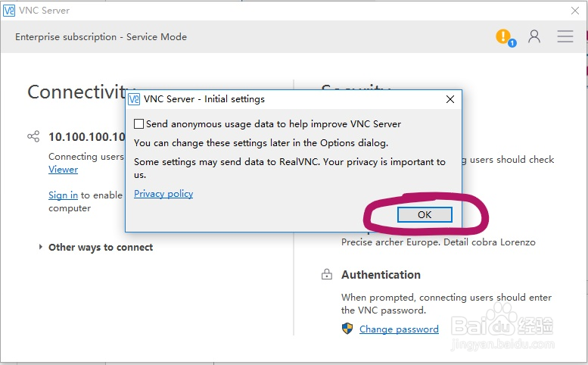Screen dimensions: 588x365
Task: Close the Initial settings dialog
Action: [450, 99]
